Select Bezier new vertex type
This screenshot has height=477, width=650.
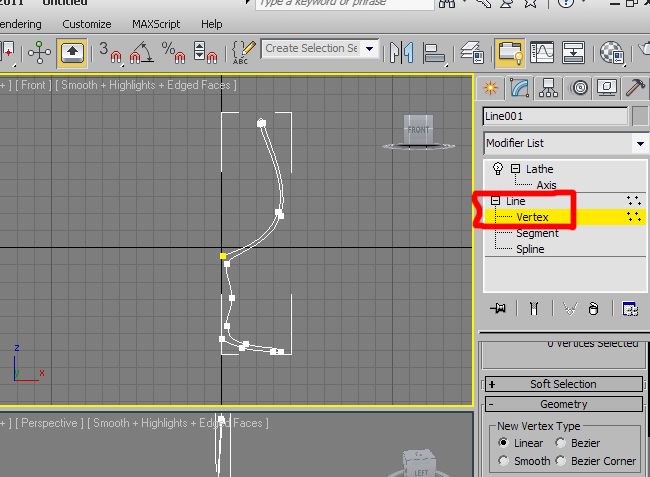560,443
